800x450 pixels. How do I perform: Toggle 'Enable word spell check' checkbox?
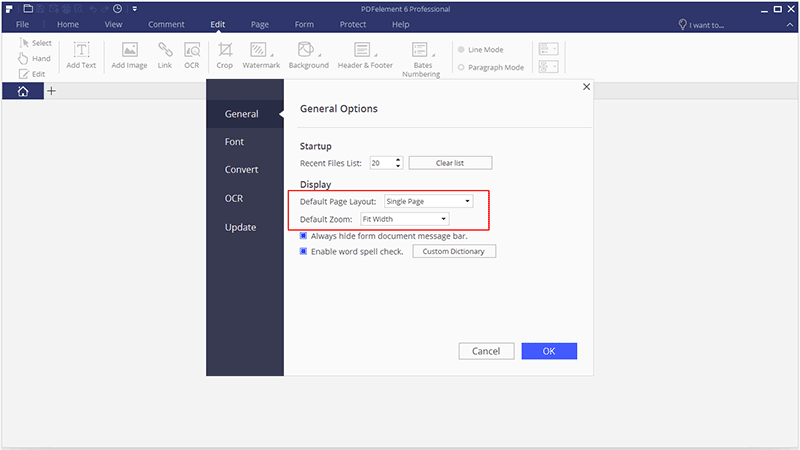coord(303,251)
